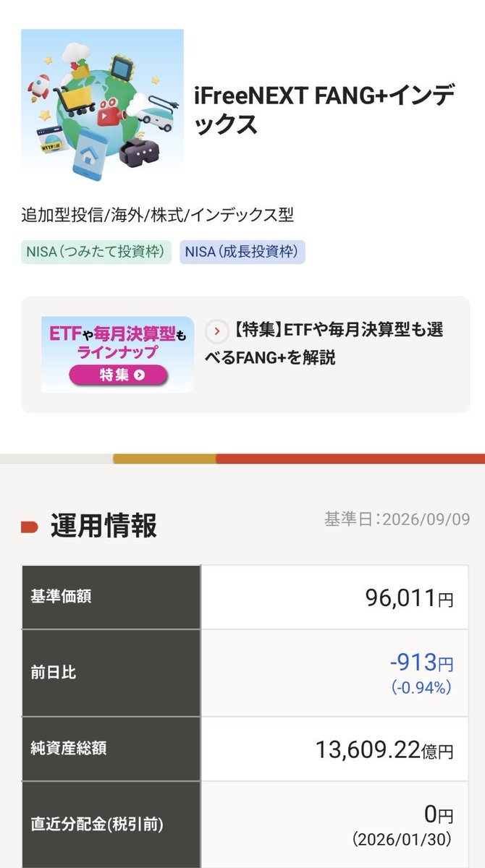Click the circled chevron icon beside 【特集】
Image resolution: width=485 pixels, height=868 pixels.
click(x=216, y=331)
